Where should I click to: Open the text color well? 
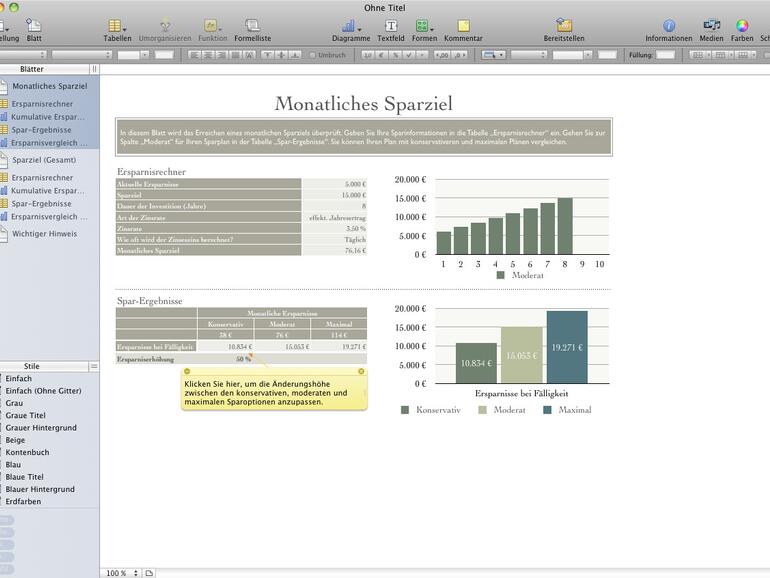tap(164, 55)
